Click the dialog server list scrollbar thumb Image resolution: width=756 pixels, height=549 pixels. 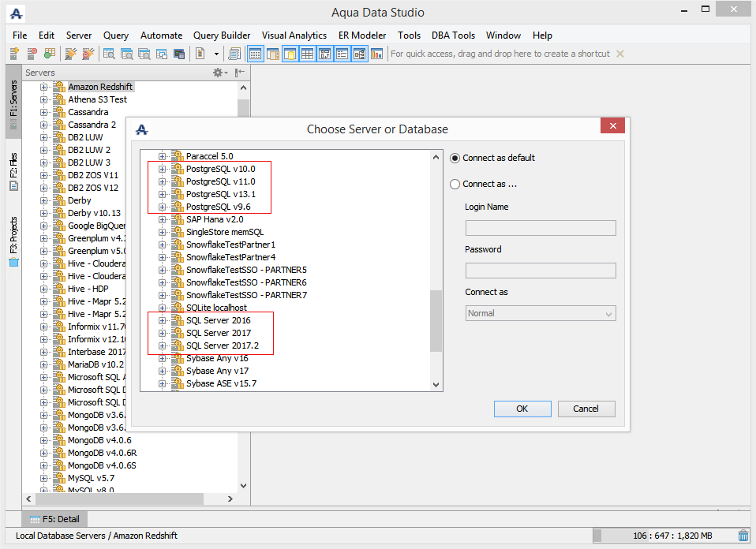point(436,320)
